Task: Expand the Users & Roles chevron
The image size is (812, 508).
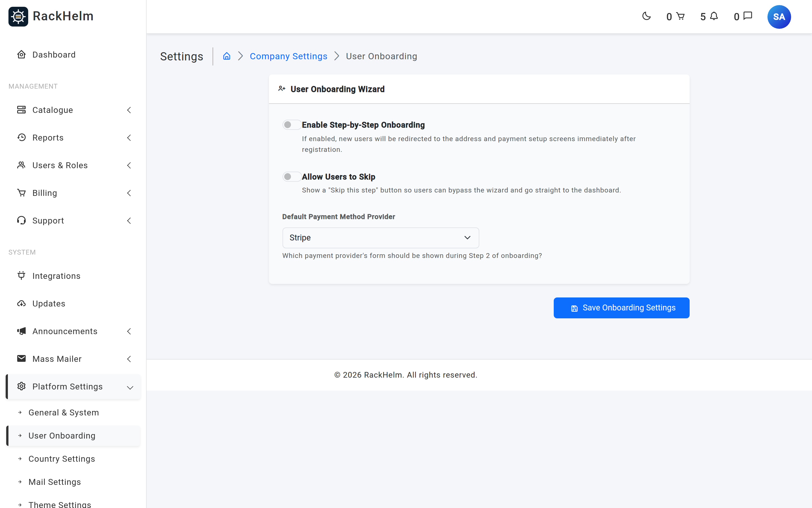Action: pos(129,165)
